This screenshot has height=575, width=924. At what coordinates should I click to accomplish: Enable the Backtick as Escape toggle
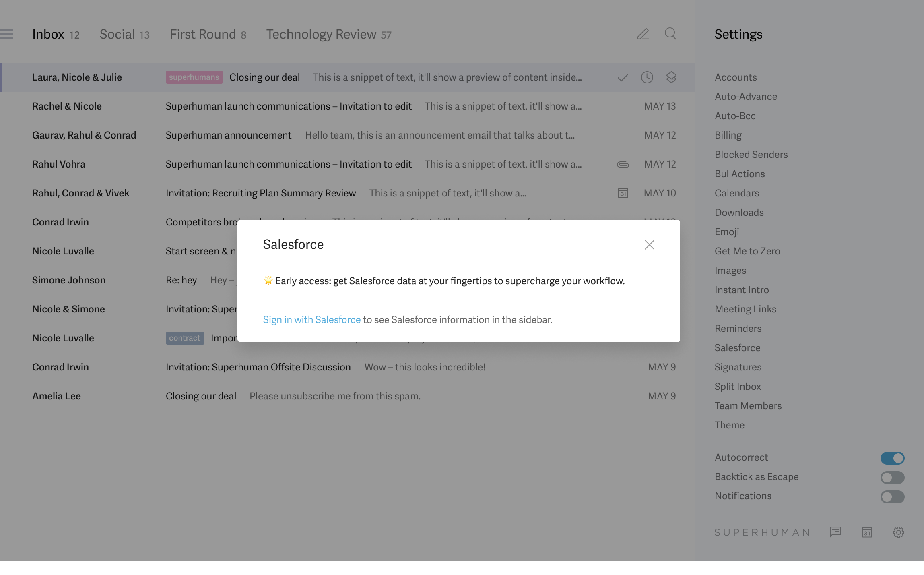[892, 477]
